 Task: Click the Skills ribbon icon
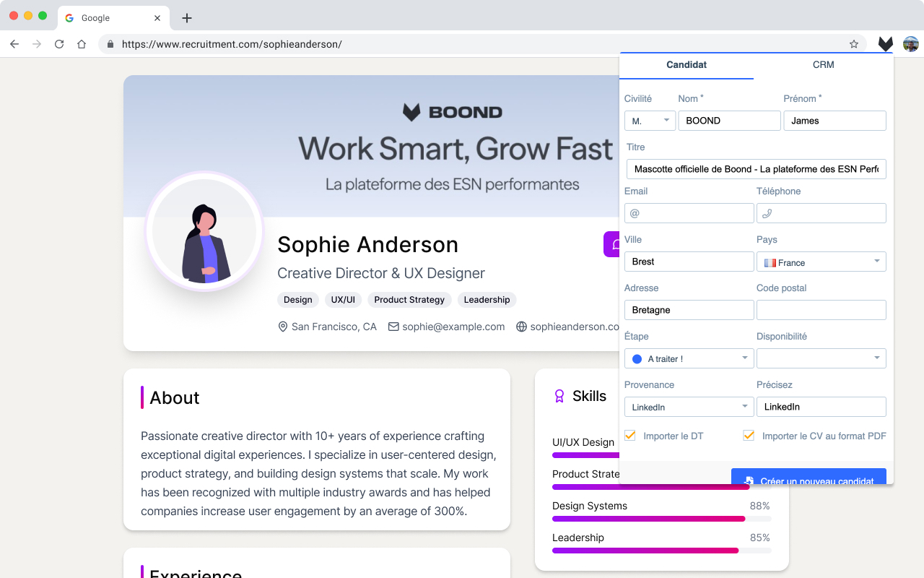tap(559, 396)
